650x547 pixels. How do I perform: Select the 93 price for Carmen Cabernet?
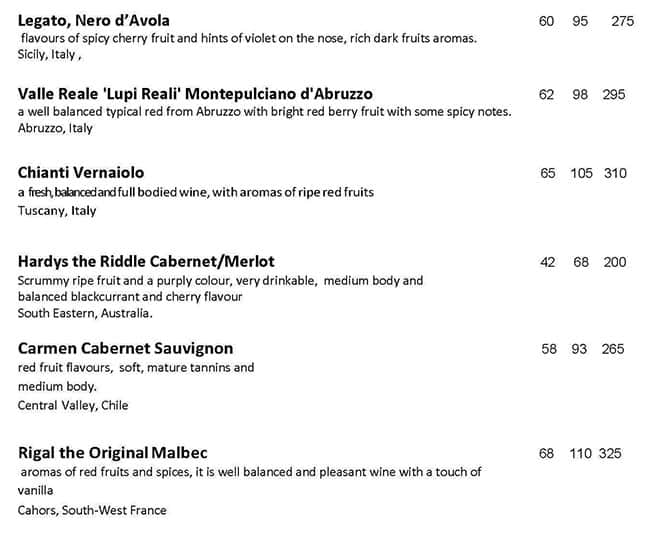579,349
